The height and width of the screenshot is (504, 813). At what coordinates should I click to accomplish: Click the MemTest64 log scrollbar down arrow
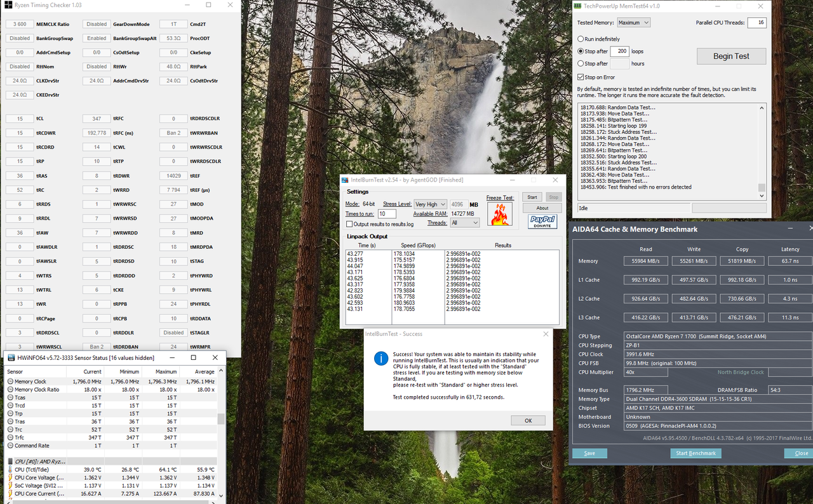(x=762, y=196)
